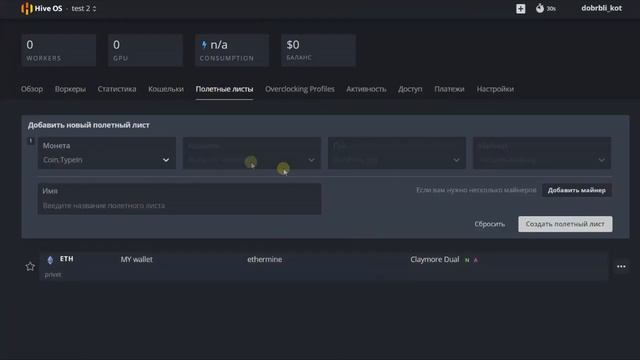Click the lightning consumption icon
The height and width of the screenshot is (360, 640).
[204, 44]
